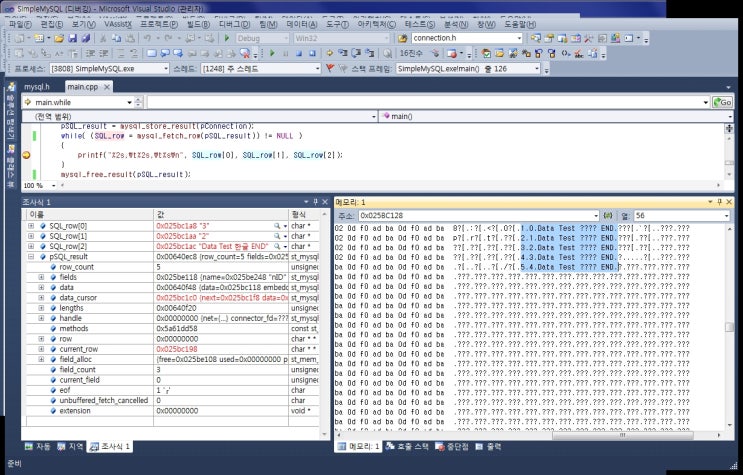This screenshot has width=743, height=475.
Task: Expand the data_cursor member row
Action: click(41, 298)
